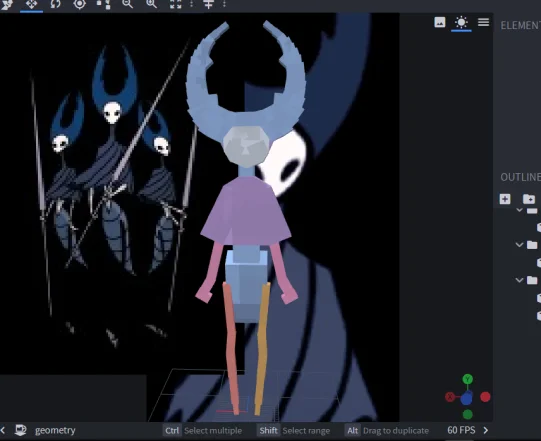Click the 'Alt' key hint

tap(353, 431)
